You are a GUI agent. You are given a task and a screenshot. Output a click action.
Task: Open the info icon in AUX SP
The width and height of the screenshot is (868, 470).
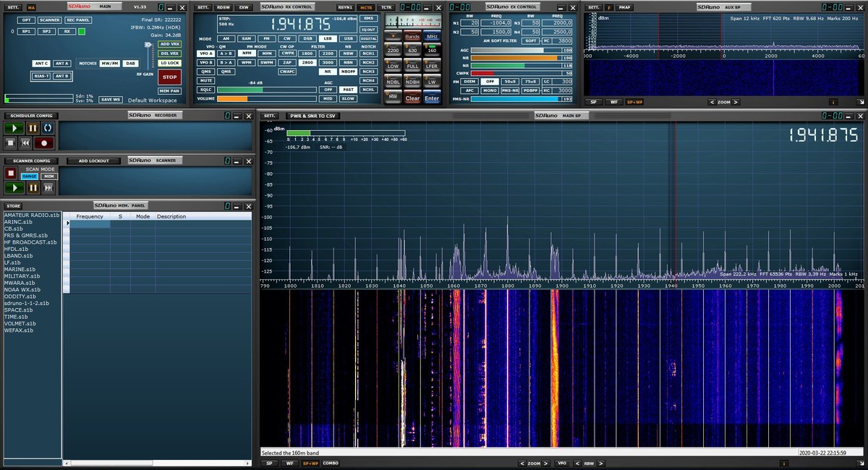[x=832, y=103]
